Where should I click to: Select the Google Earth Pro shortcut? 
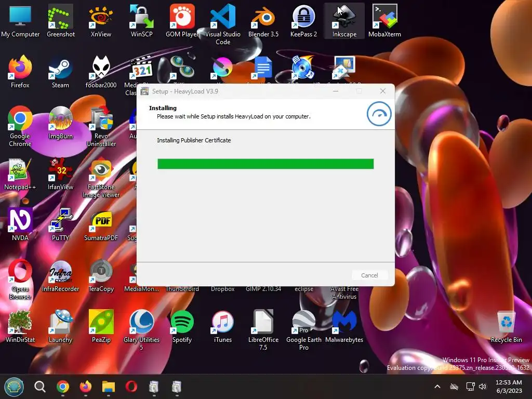pyautogui.click(x=303, y=330)
